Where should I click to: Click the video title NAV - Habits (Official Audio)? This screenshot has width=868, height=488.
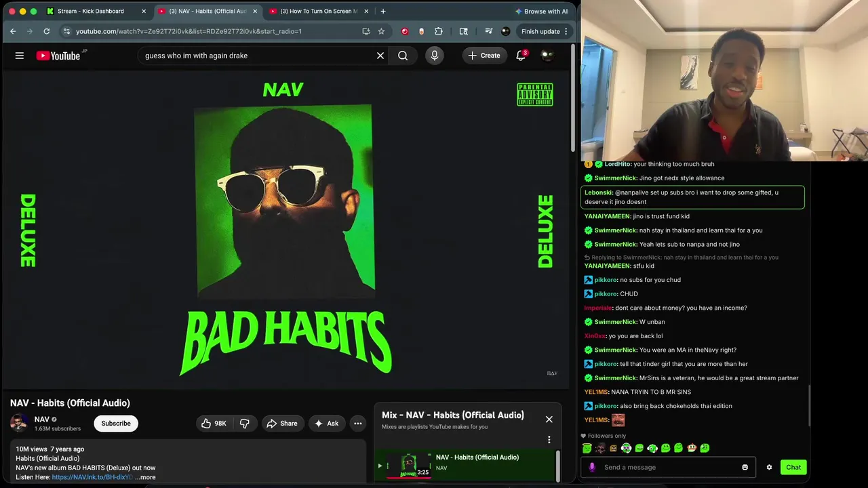pos(70,403)
